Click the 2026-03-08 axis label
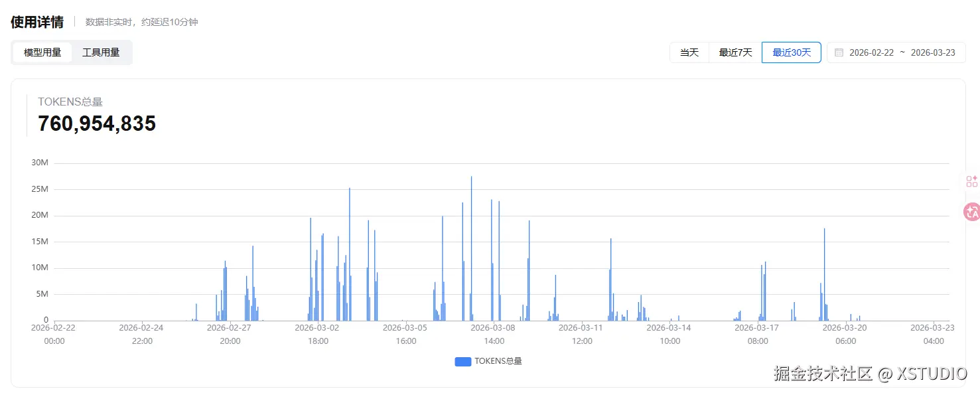Viewport: 980px width, 395px height. point(492,327)
